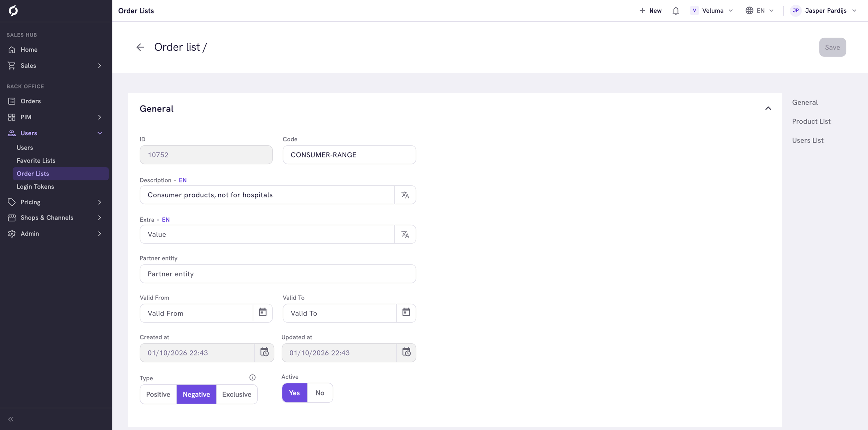Jump to the General section link

[805, 102]
